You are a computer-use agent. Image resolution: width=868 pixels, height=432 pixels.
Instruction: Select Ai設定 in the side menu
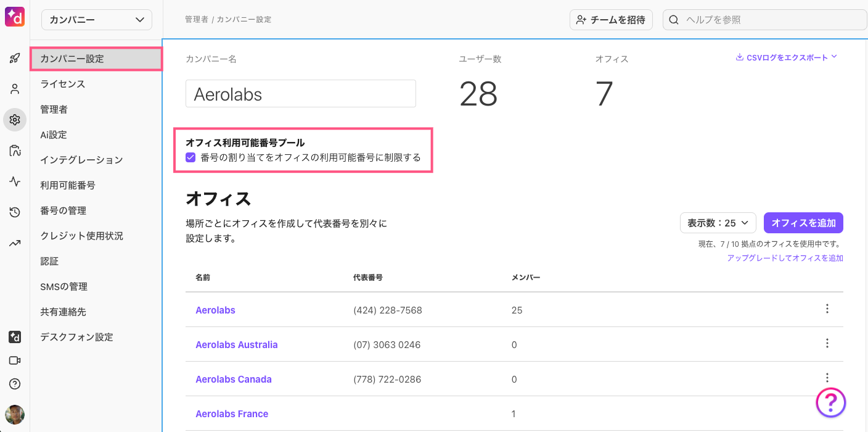pos(54,135)
